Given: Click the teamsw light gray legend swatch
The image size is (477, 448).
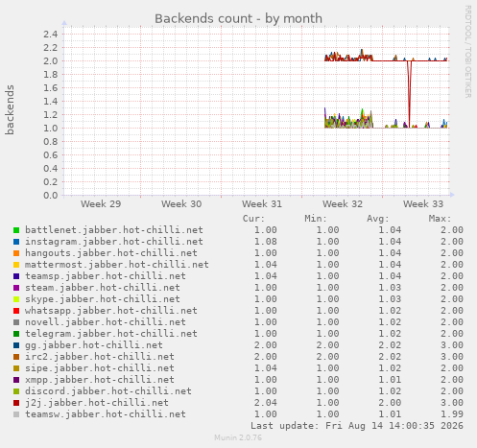Looking at the screenshot, I should tap(16, 414).
